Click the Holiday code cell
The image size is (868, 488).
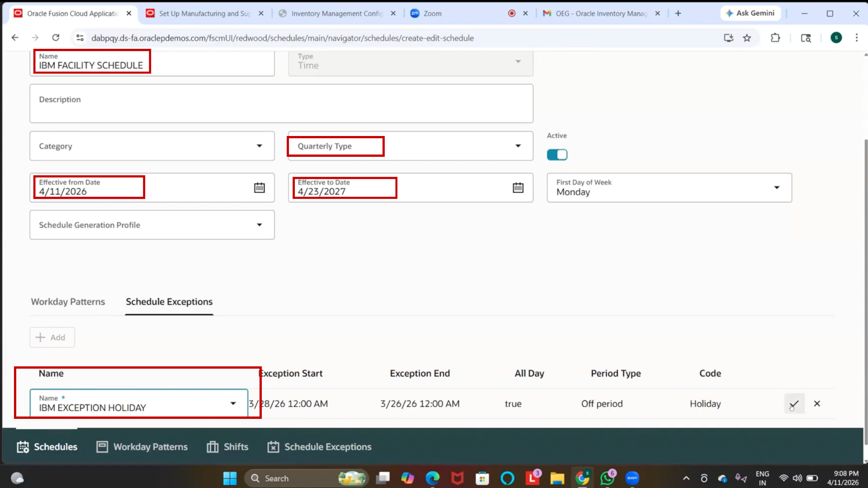705,404
